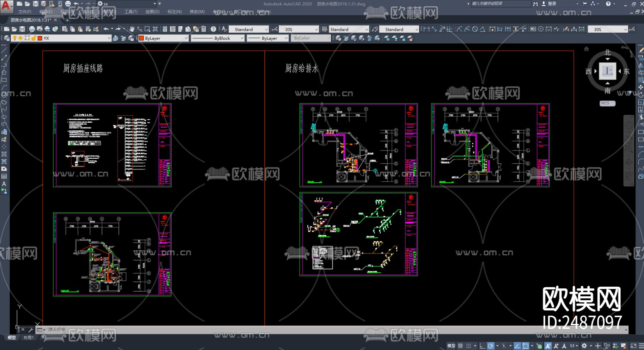Image resolution: width=644 pixels, height=350 pixels.
Task: Select the Multiline Text tool (A)
Action: (x=4, y=184)
